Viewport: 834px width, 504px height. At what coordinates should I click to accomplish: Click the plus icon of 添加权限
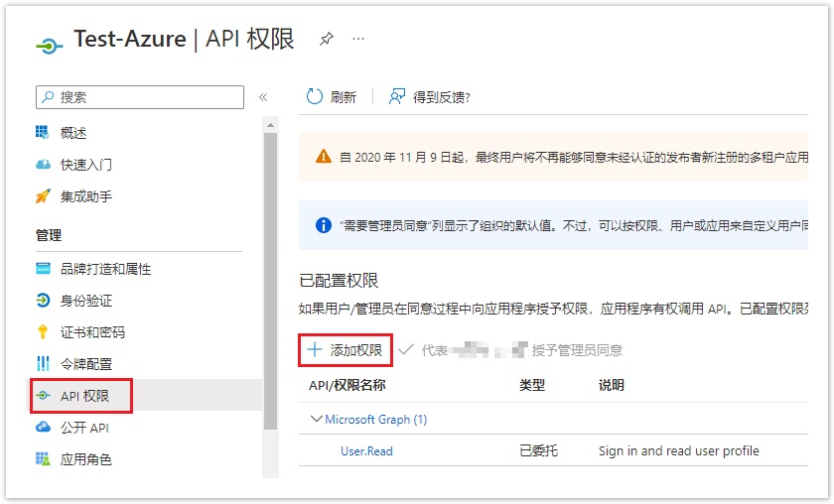pyautogui.click(x=315, y=349)
